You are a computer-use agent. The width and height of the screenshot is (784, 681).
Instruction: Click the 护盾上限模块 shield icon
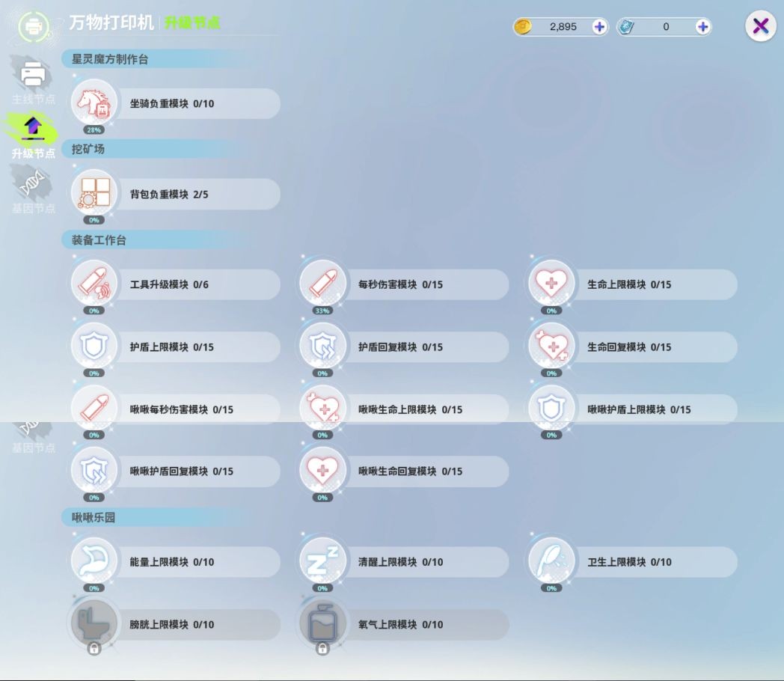coord(94,346)
